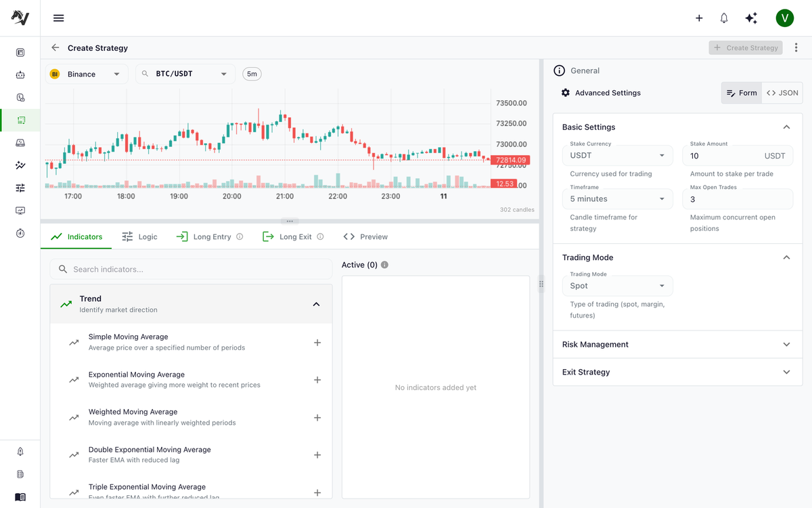The image size is (812, 508).
Task: Click the Triple Exponential Moving Average row
Action: click(x=191, y=492)
